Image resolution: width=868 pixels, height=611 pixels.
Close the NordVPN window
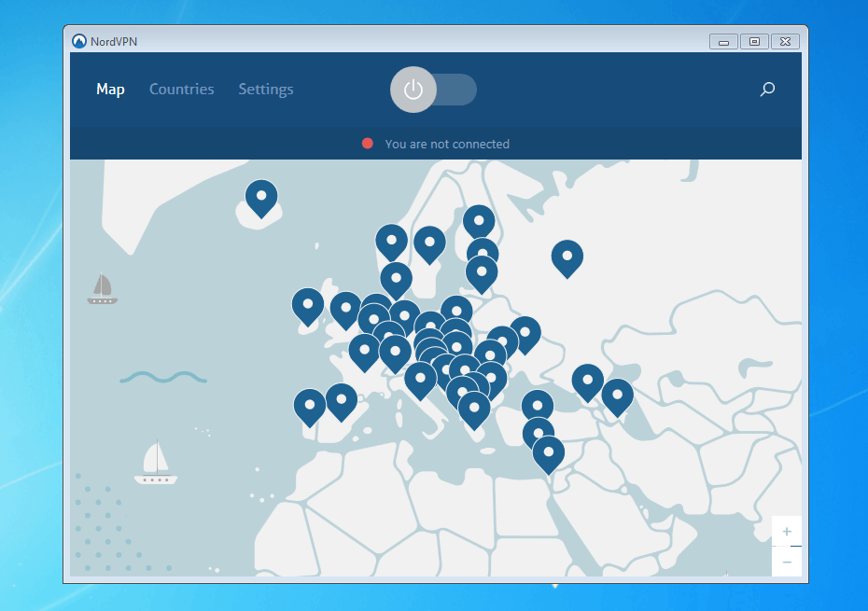(x=786, y=41)
